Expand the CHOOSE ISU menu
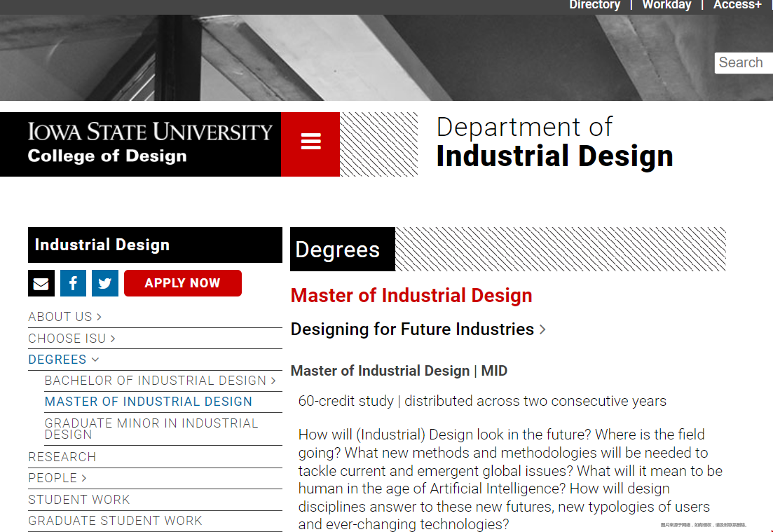 (x=71, y=339)
